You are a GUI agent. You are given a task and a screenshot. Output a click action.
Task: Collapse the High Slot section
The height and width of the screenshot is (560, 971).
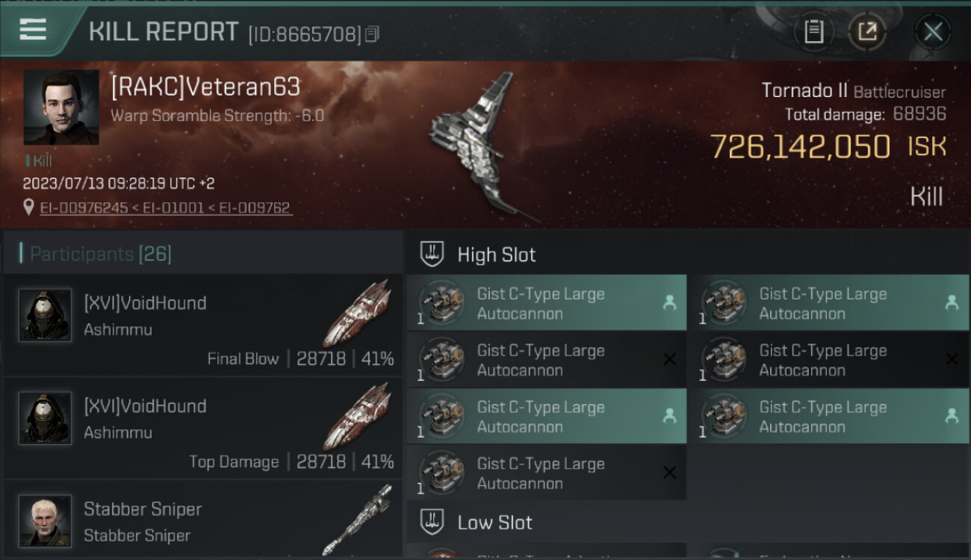tap(496, 255)
